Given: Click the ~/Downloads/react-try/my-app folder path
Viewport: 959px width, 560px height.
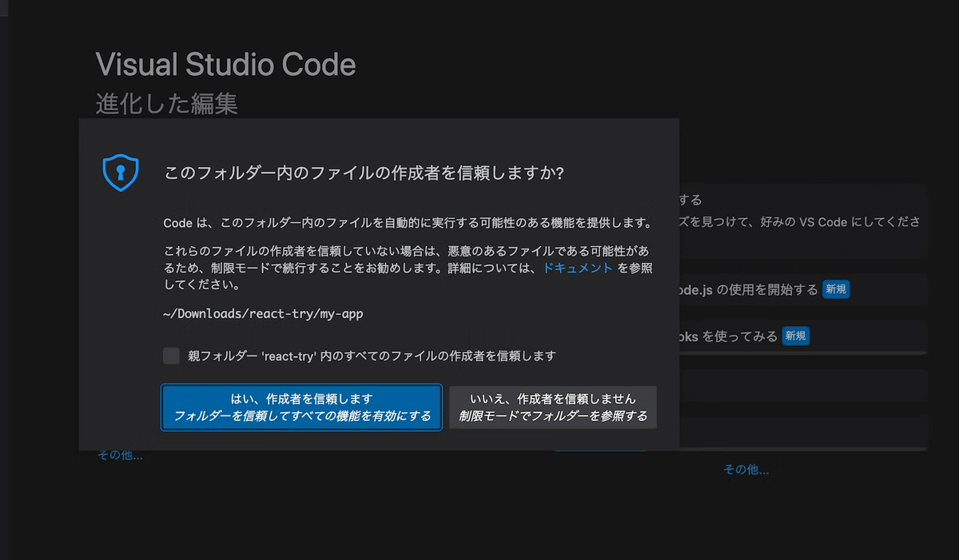Looking at the screenshot, I should pos(263,314).
